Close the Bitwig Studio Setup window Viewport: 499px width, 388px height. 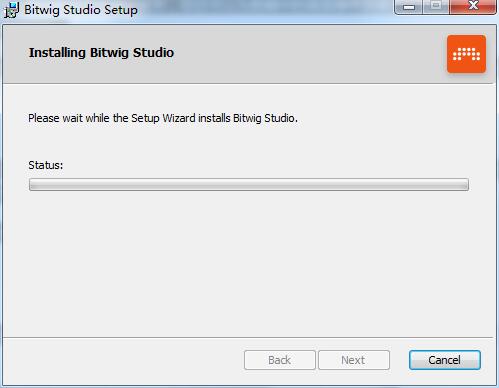473,7
